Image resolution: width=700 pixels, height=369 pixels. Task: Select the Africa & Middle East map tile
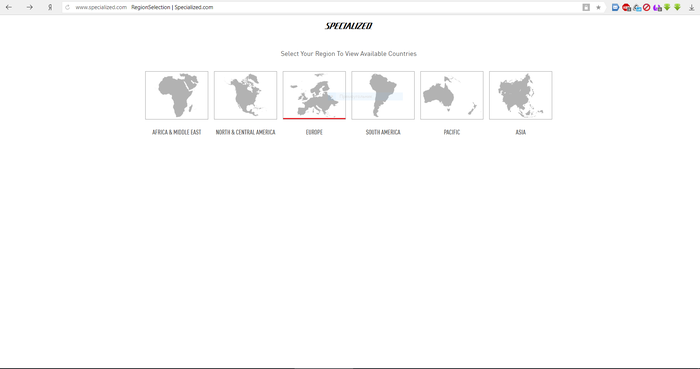point(176,95)
